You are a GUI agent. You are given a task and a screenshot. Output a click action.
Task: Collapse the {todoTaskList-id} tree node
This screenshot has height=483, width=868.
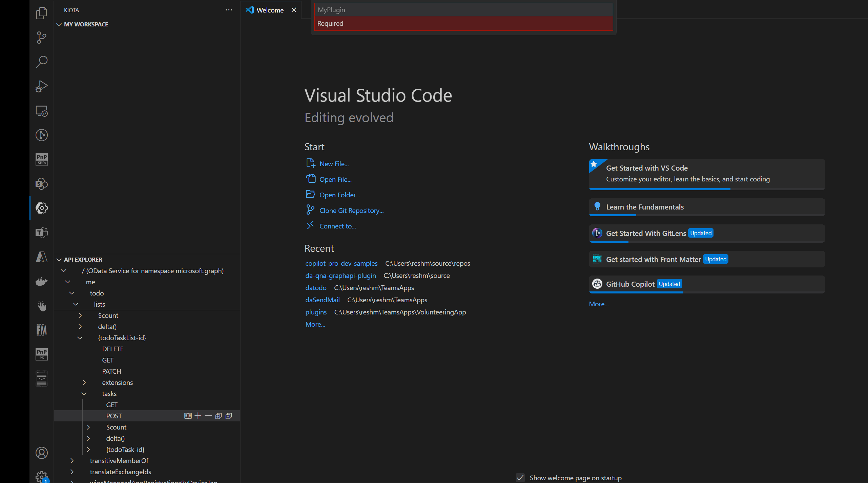(x=80, y=338)
